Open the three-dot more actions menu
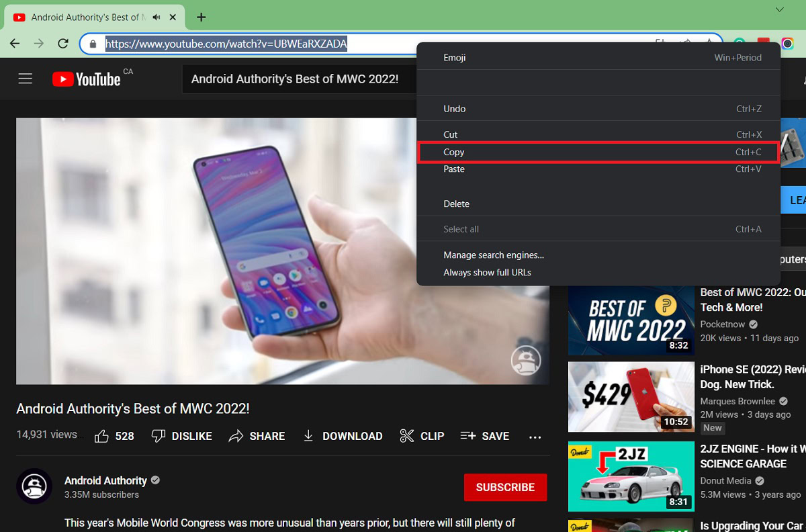The width and height of the screenshot is (806, 532). (535, 437)
